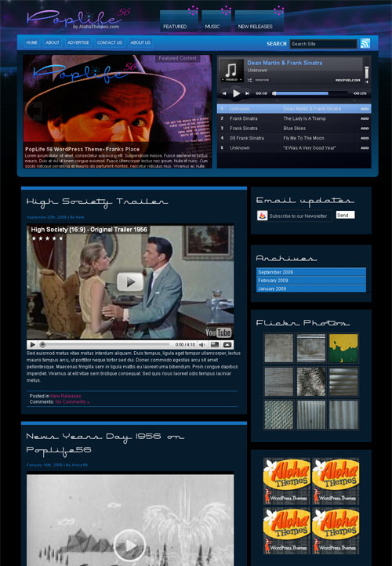Select playlist row 'Blue Skies'
Viewport: 392px width, 566px height.
[x=294, y=128]
